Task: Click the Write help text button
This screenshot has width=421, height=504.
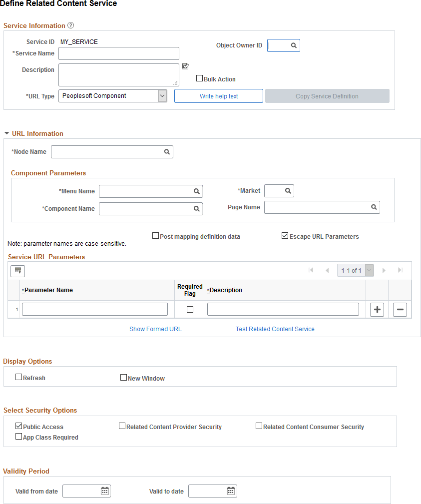Action: 218,95
